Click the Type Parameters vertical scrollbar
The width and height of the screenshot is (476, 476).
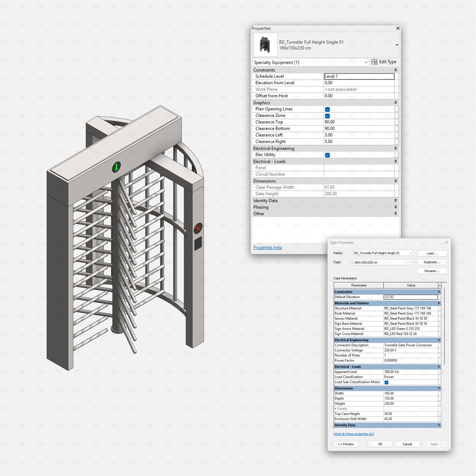point(444,327)
